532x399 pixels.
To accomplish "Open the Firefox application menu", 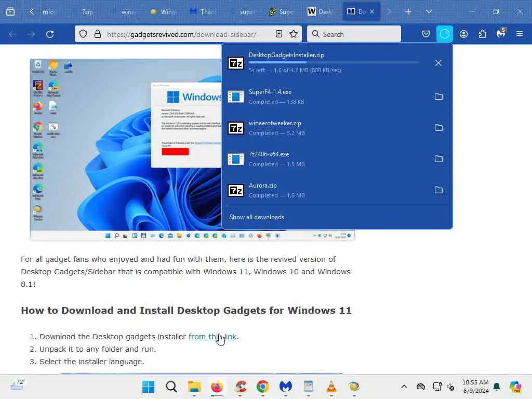I will (x=520, y=34).
